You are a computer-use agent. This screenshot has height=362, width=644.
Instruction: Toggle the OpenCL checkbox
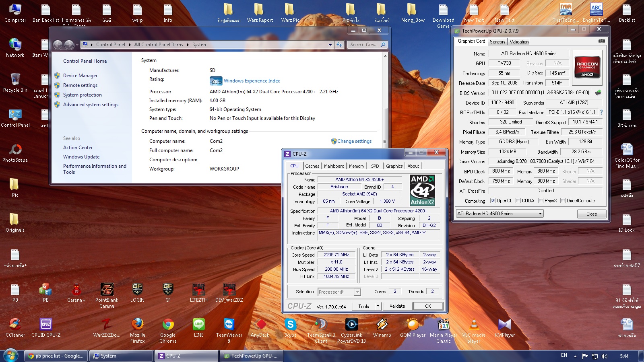[x=493, y=201]
